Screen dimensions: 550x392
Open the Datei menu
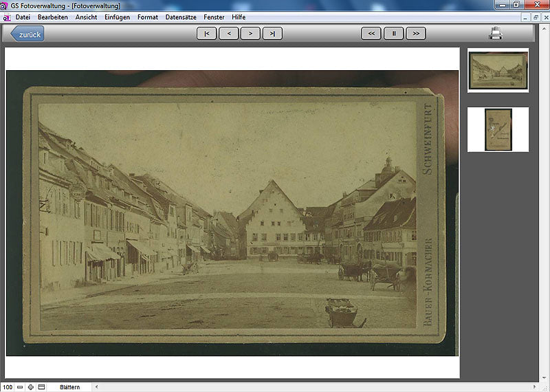tap(23, 17)
